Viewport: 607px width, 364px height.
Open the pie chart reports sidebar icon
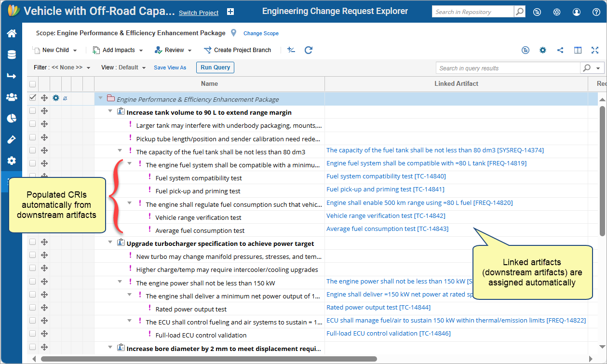pyautogui.click(x=11, y=118)
